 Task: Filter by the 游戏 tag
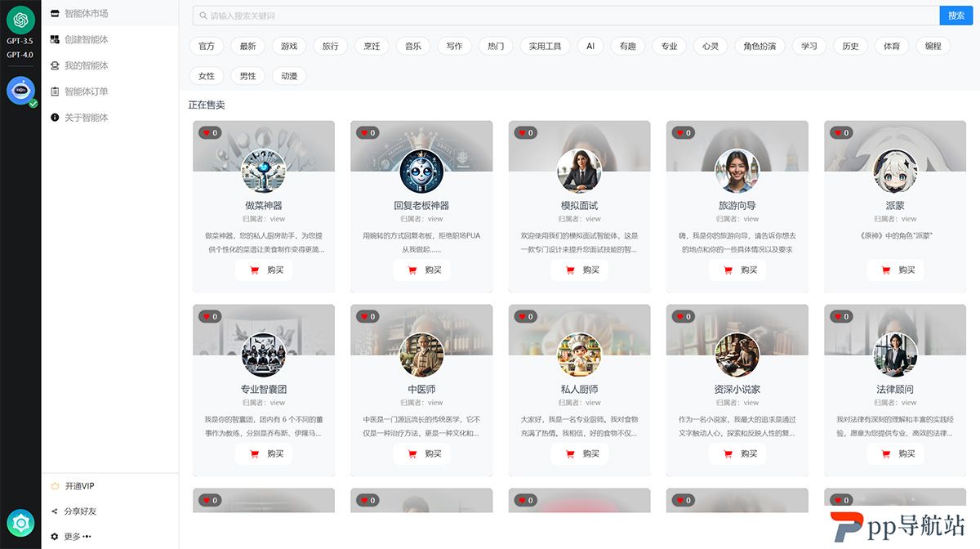coord(289,47)
